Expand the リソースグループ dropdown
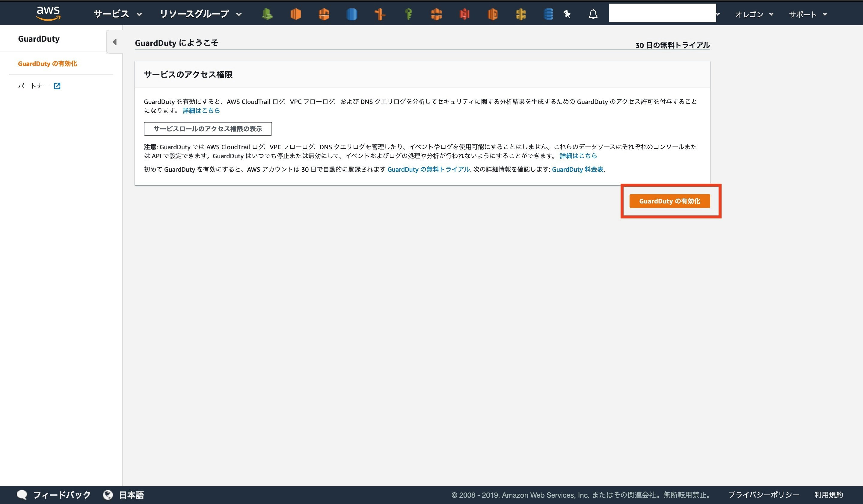Viewport: 863px width, 504px height. click(x=201, y=14)
